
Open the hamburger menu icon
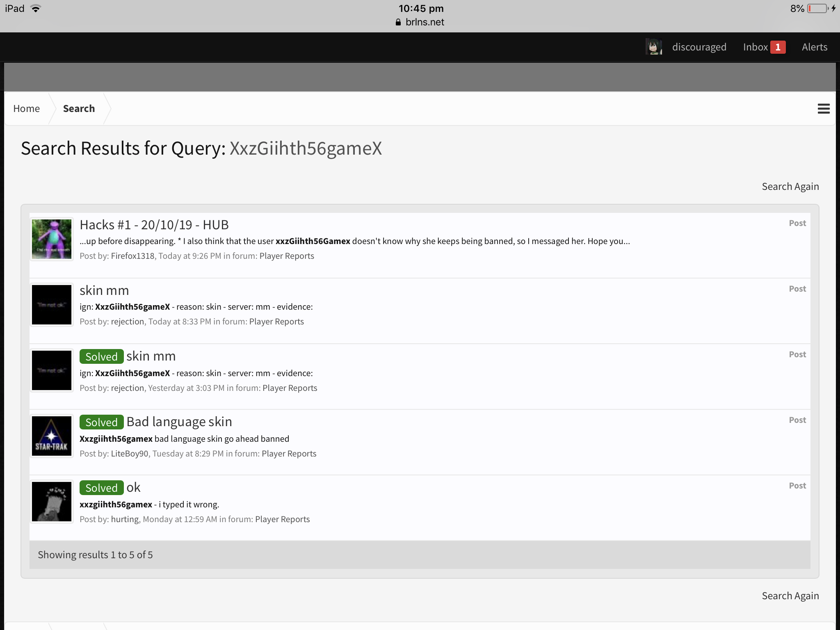tap(824, 109)
